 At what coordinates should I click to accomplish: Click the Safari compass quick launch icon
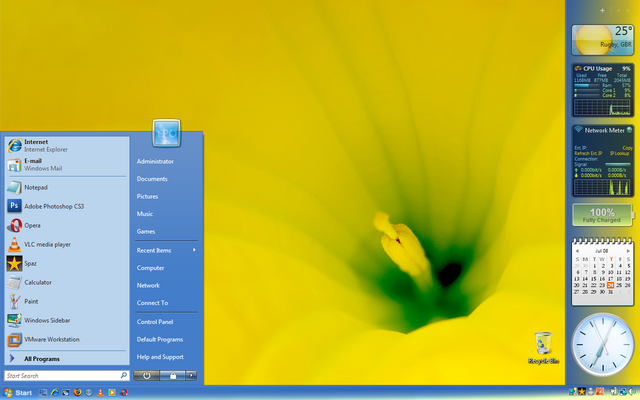tap(89, 393)
